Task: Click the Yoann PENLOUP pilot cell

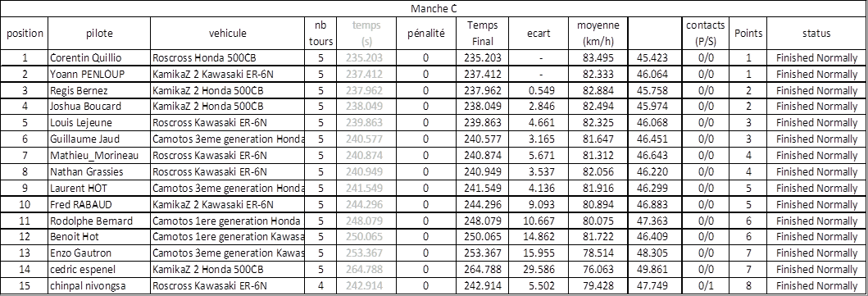Action: (99, 74)
